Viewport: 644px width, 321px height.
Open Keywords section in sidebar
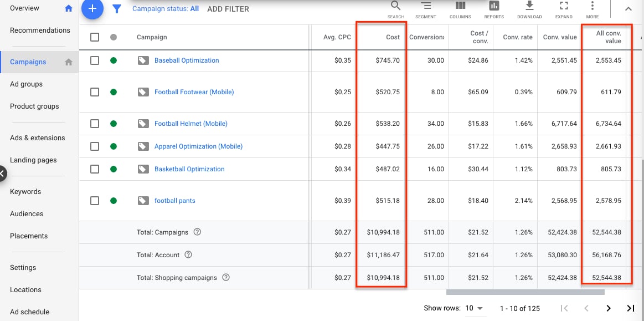click(25, 192)
